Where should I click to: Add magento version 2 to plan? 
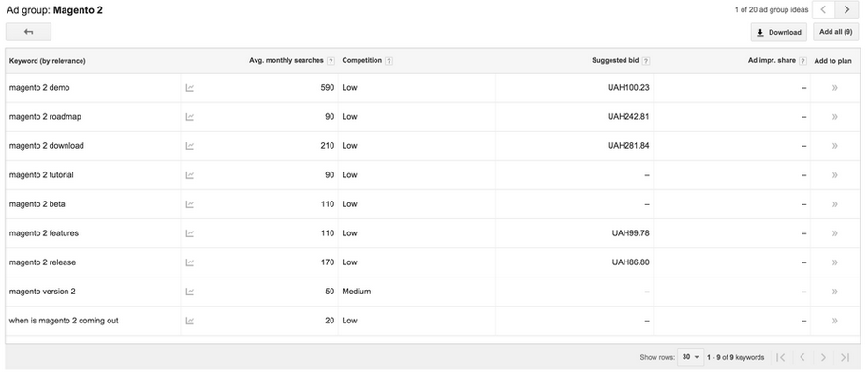835,292
